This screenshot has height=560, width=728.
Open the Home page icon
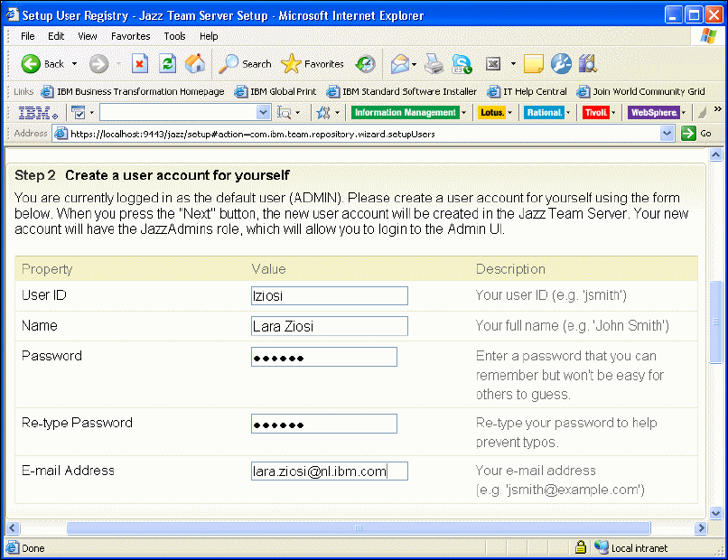195,63
